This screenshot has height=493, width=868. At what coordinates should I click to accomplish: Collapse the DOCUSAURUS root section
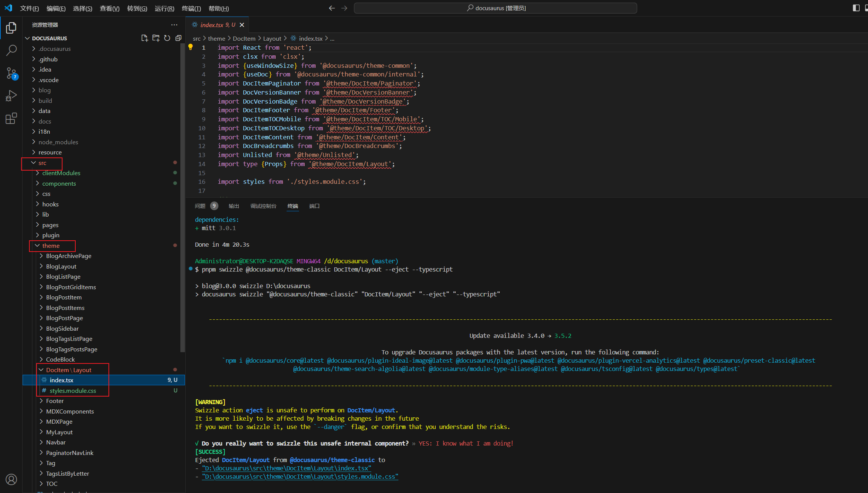[49, 38]
